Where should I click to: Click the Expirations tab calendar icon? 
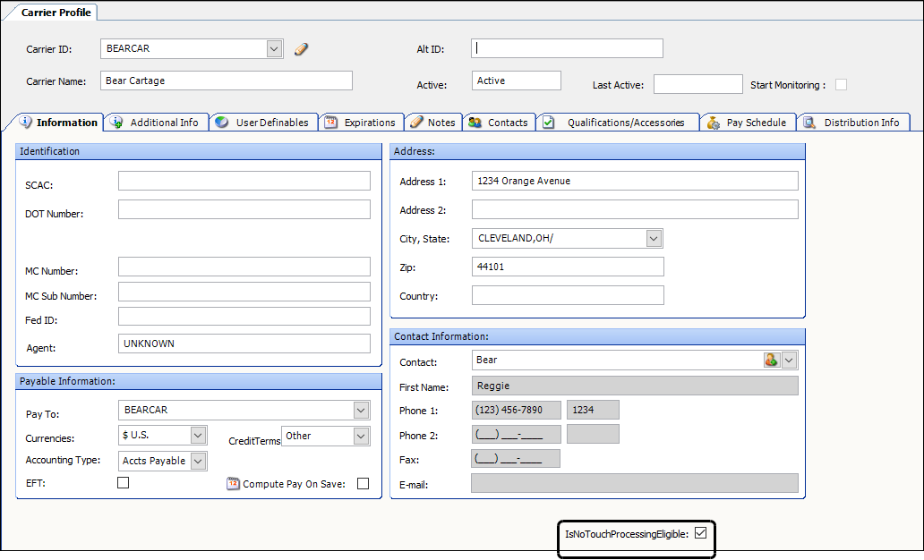(330, 123)
